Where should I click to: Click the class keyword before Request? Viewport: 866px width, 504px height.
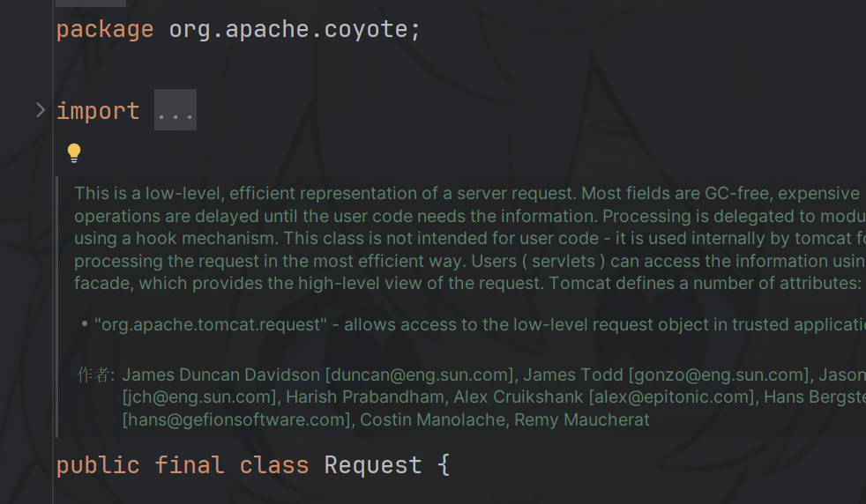click(274, 464)
